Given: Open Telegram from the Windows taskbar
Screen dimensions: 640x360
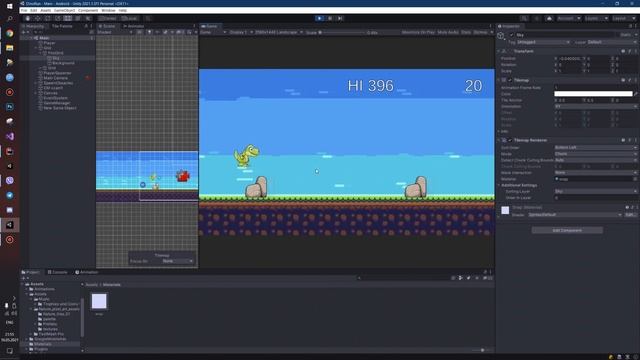Looking at the screenshot, I should pyautogui.click(x=9, y=195).
